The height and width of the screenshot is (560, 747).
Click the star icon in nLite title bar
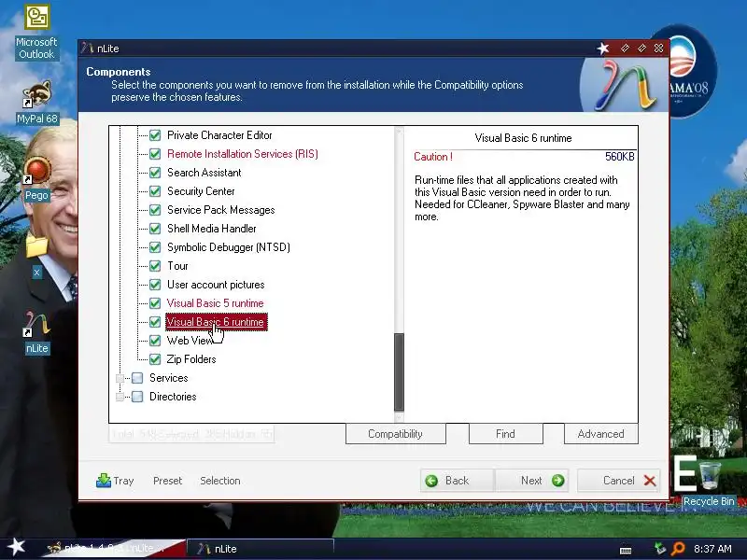603,49
